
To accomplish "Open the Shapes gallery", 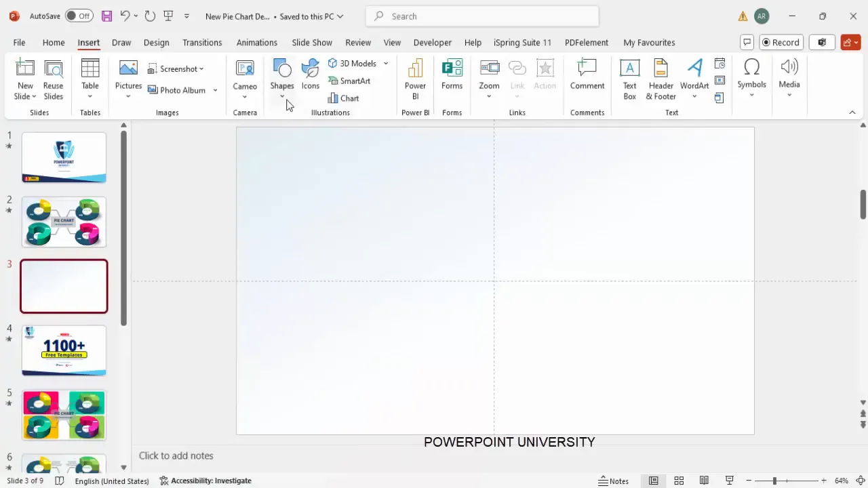I will pyautogui.click(x=282, y=79).
